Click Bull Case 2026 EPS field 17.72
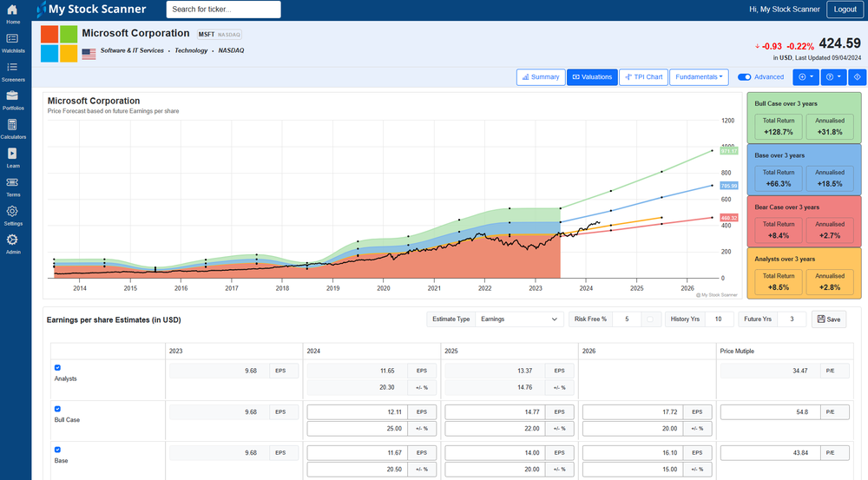The image size is (868, 480). click(633, 412)
